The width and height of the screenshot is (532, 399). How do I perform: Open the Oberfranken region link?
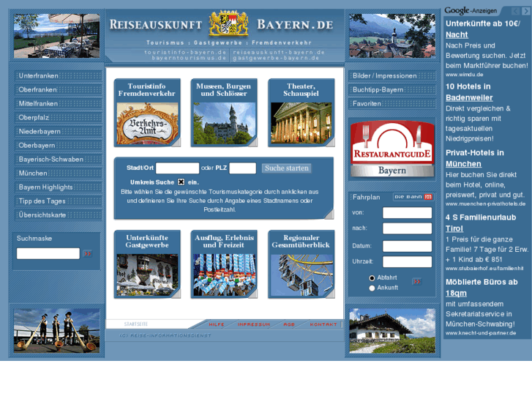58,89
